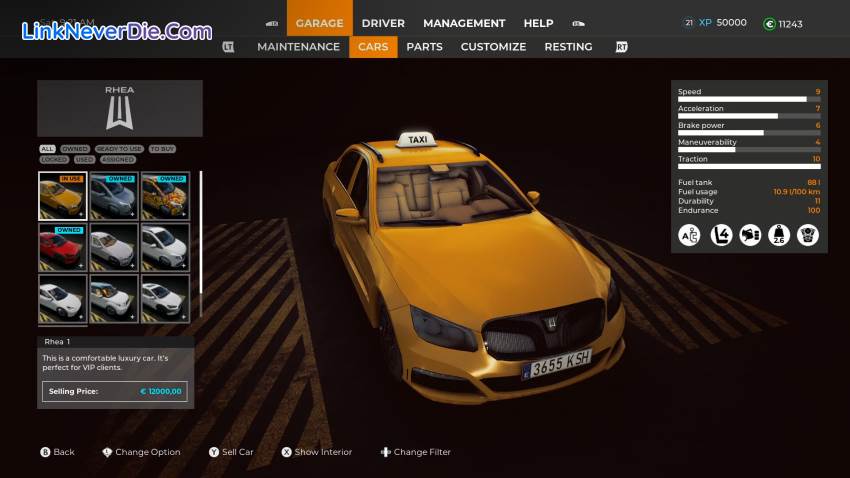Viewport: 850px width, 478px height.
Task: Switch to the CUSTOMIZE tab
Action: [493, 47]
